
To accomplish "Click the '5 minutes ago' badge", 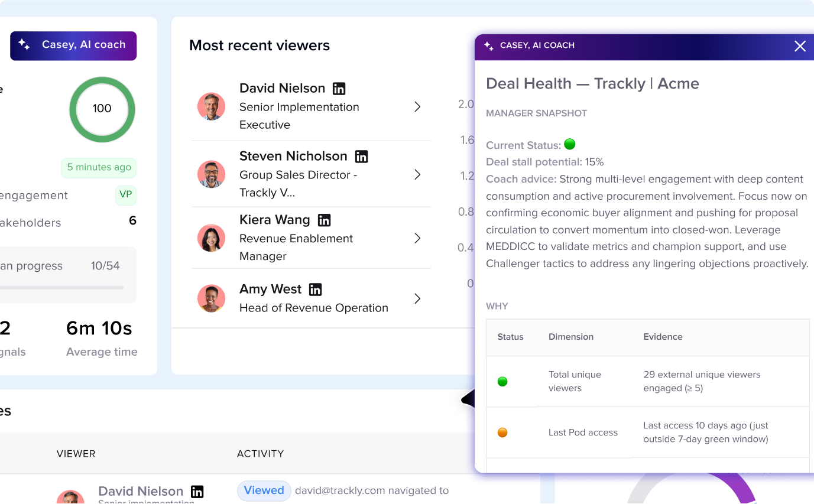I will (99, 168).
